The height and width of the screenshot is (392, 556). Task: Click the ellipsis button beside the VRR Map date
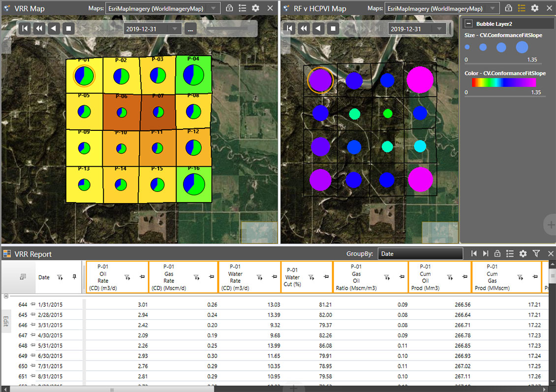point(190,29)
